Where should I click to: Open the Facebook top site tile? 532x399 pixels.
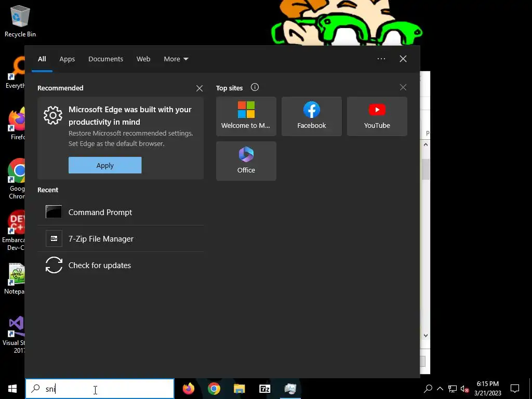point(312,116)
